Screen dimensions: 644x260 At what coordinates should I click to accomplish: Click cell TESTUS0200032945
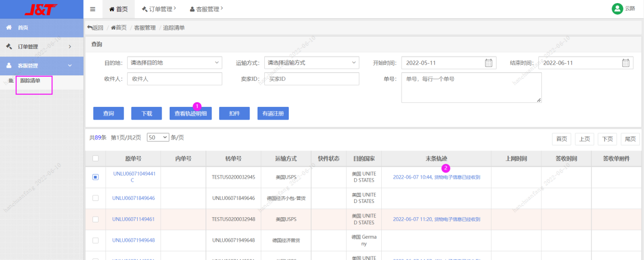click(233, 177)
